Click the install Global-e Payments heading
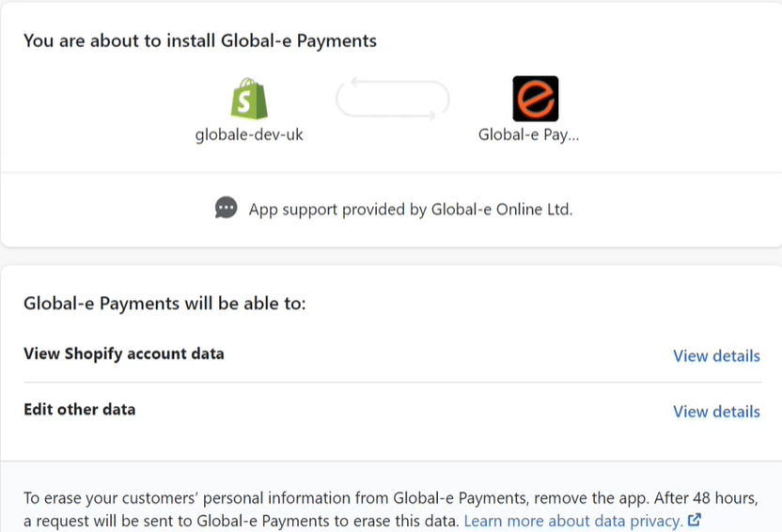The width and height of the screenshot is (782, 532). point(200,40)
